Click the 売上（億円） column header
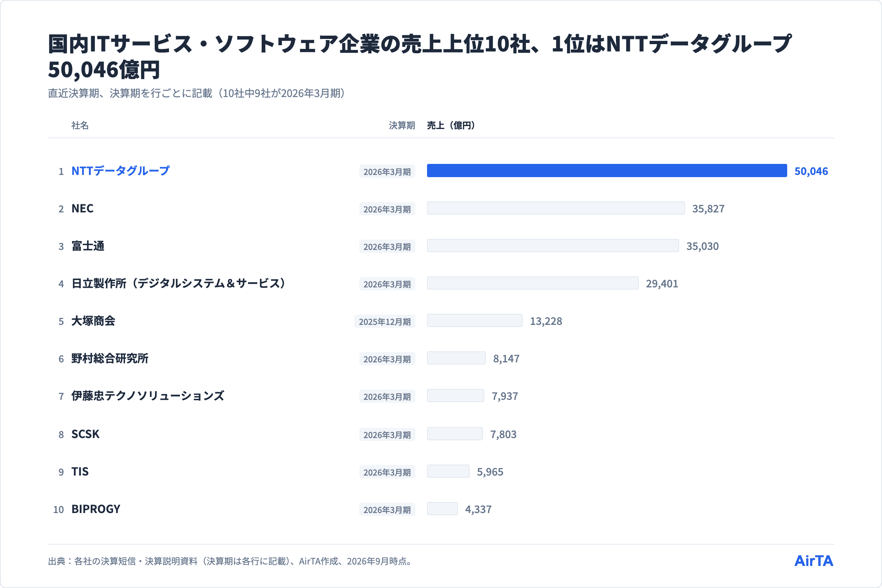 [451, 125]
